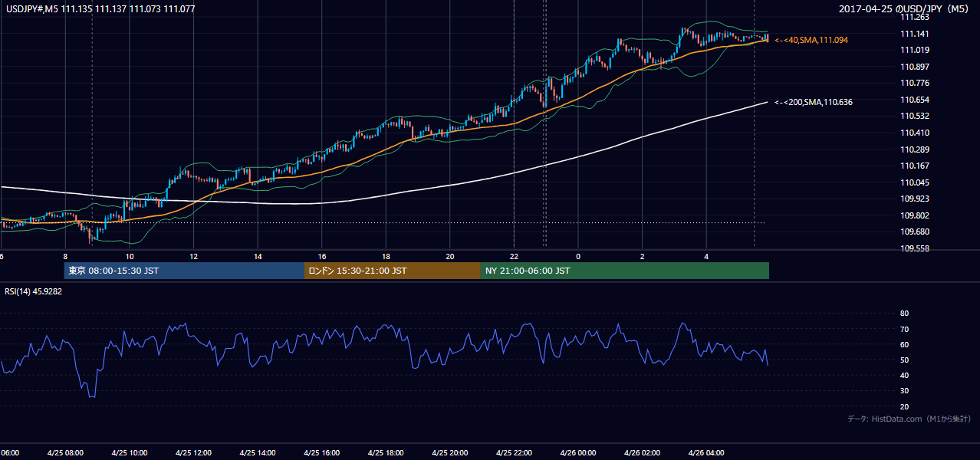Click hour tick 22 under price chart
The width and height of the screenshot is (980, 460).
[x=514, y=256]
